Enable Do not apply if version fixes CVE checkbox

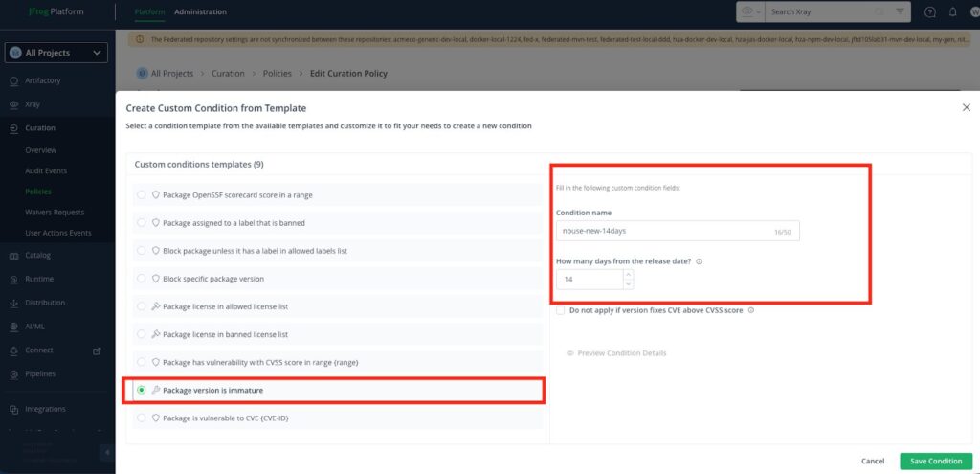click(561, 310)
